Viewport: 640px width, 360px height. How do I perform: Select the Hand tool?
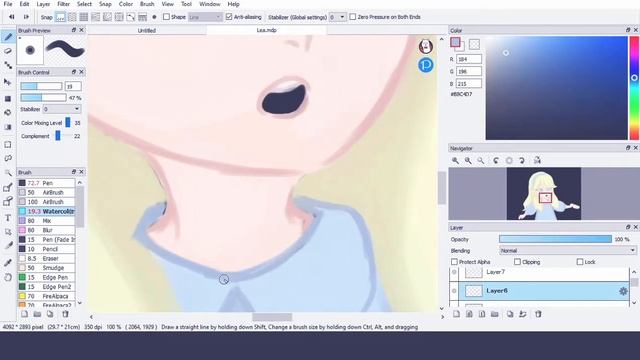[x=8, y=278]
